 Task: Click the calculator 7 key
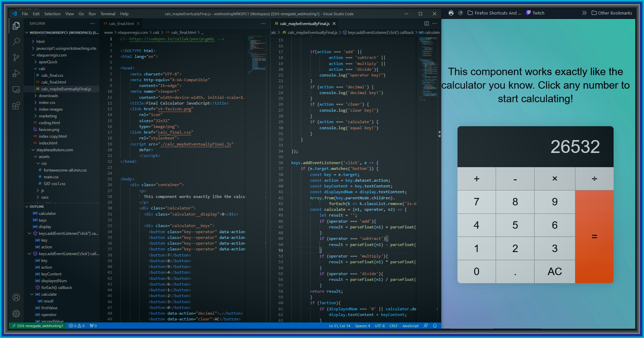(476, 202)
